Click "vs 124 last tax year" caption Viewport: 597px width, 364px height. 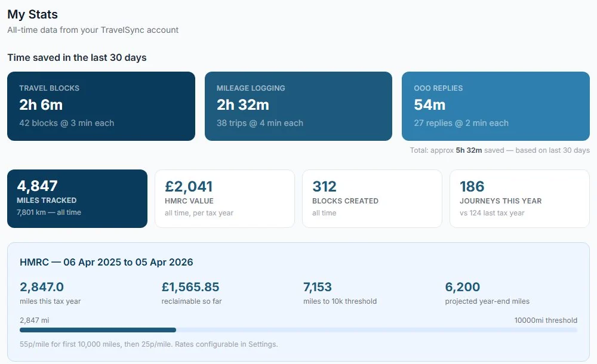coord(492,213)
